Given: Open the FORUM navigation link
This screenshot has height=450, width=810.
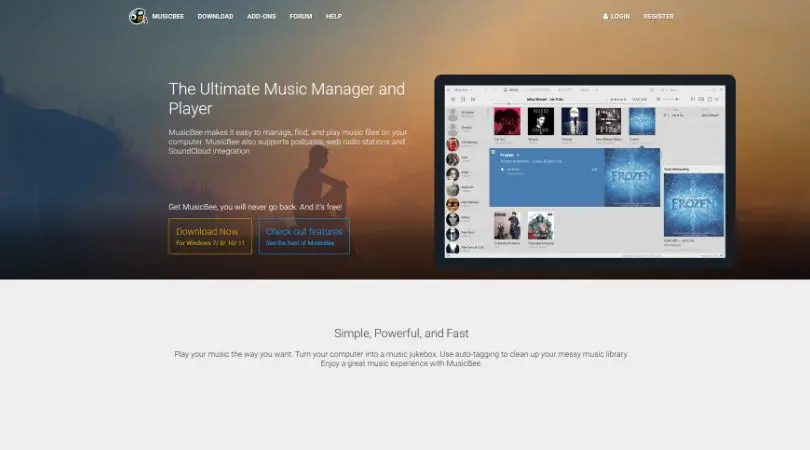Looking at the screenshot, I should pyautogui.click(x=301, y=17).
